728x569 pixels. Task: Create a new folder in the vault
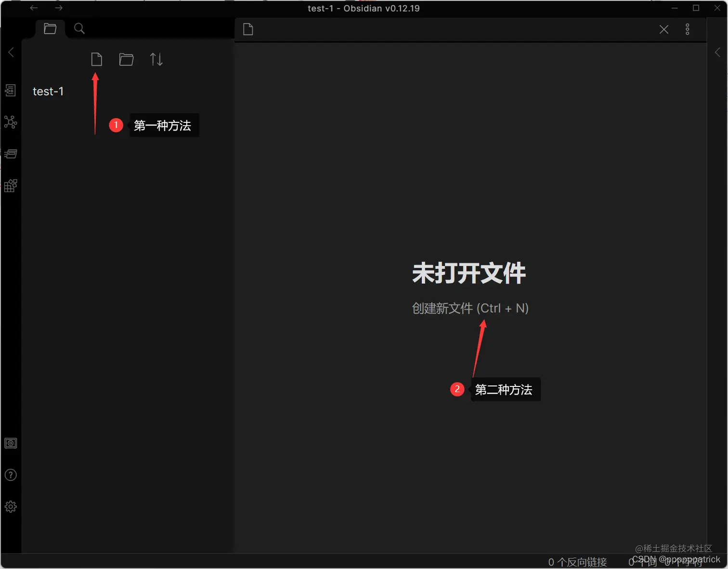coord(126,59)
